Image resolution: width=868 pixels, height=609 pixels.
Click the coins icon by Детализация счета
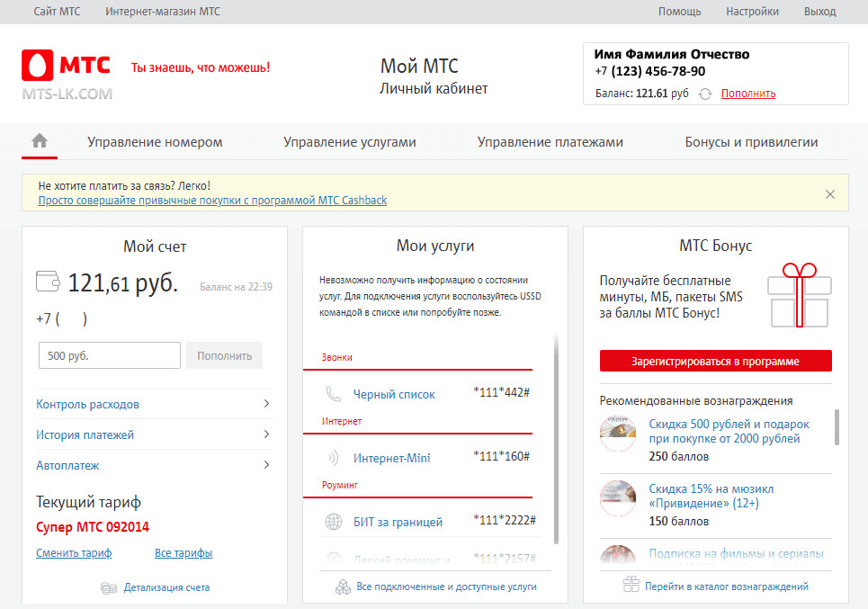[110, 587]
